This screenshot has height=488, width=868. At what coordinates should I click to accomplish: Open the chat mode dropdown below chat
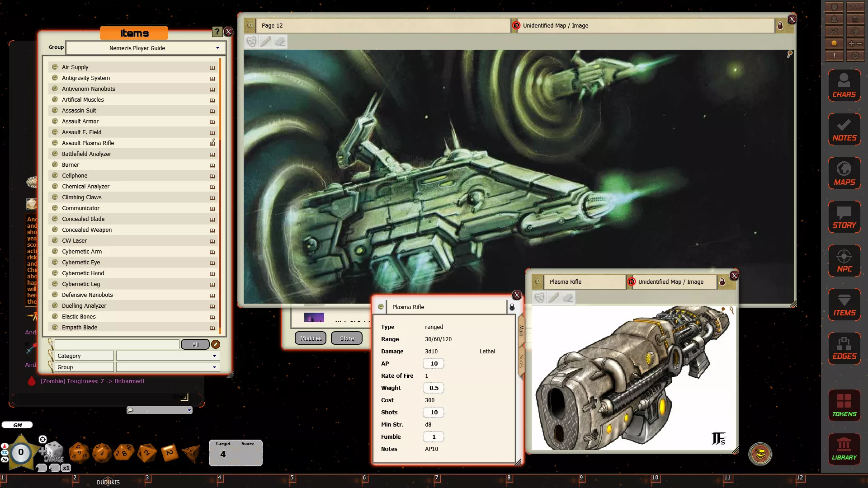point(160,410)
